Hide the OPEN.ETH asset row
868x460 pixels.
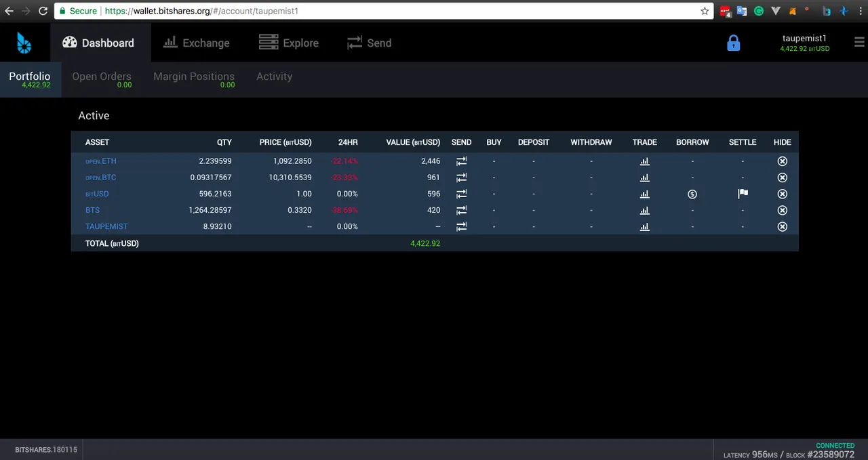(782, 161)
